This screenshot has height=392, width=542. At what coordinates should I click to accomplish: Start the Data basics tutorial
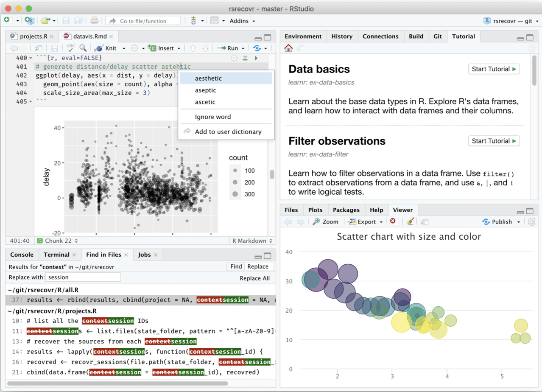point(494,69)
